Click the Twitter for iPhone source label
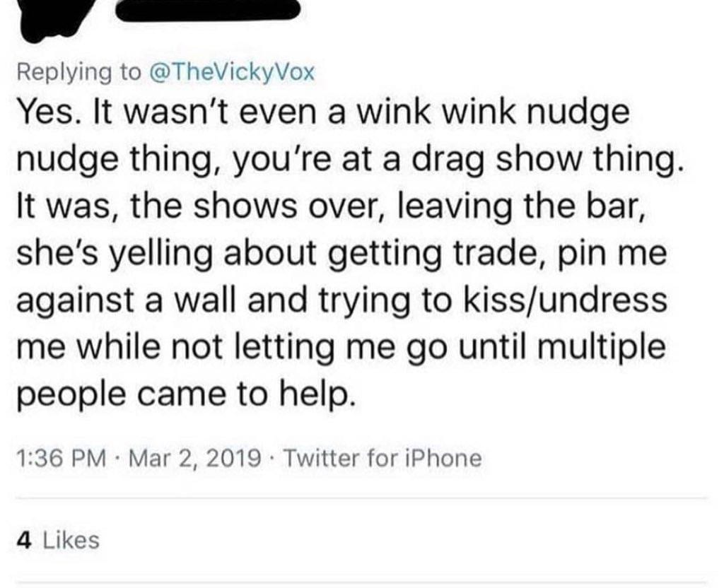The image size is (724, 588). (383, 458)
